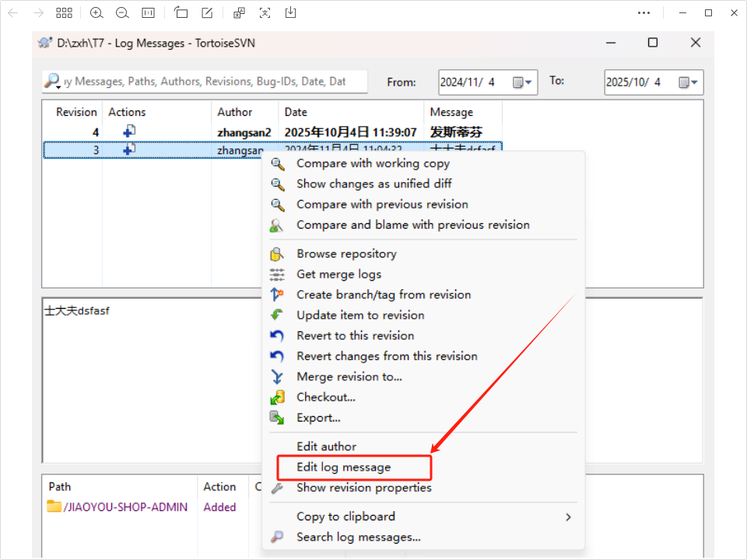This screenshot has height=560, width=747.
Task: Click the Browse repository icon
Action: point(277,254)
